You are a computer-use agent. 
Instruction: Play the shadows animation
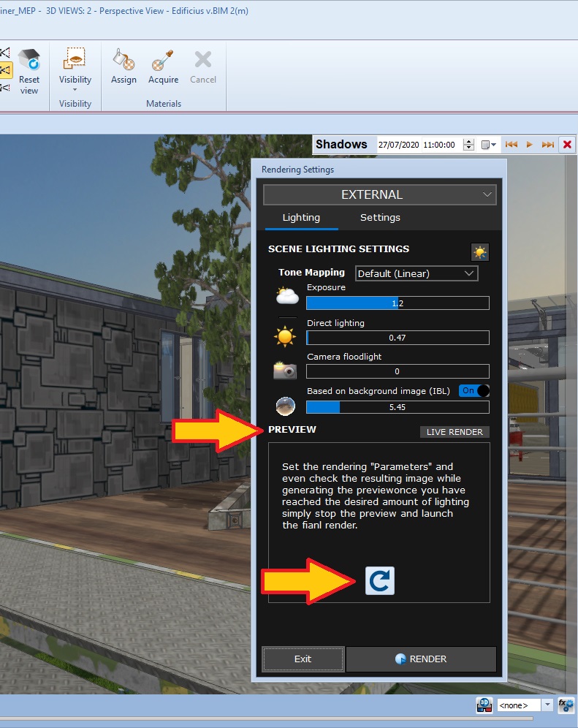529,145
